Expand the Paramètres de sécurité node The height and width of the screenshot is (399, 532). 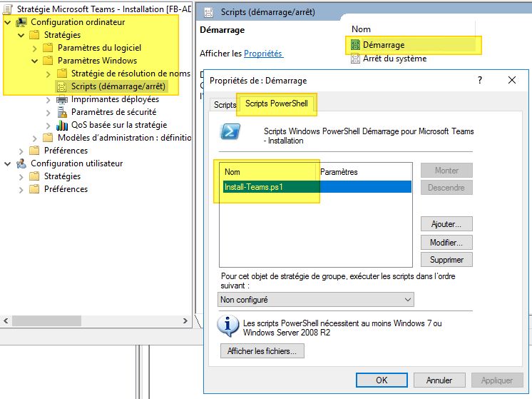point(48,113)
